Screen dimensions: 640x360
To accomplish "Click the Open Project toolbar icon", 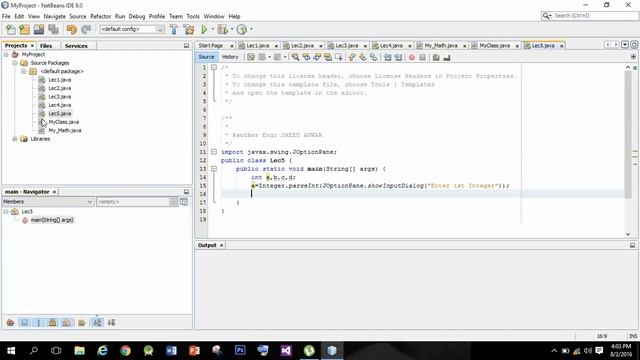I will (39, 29).
